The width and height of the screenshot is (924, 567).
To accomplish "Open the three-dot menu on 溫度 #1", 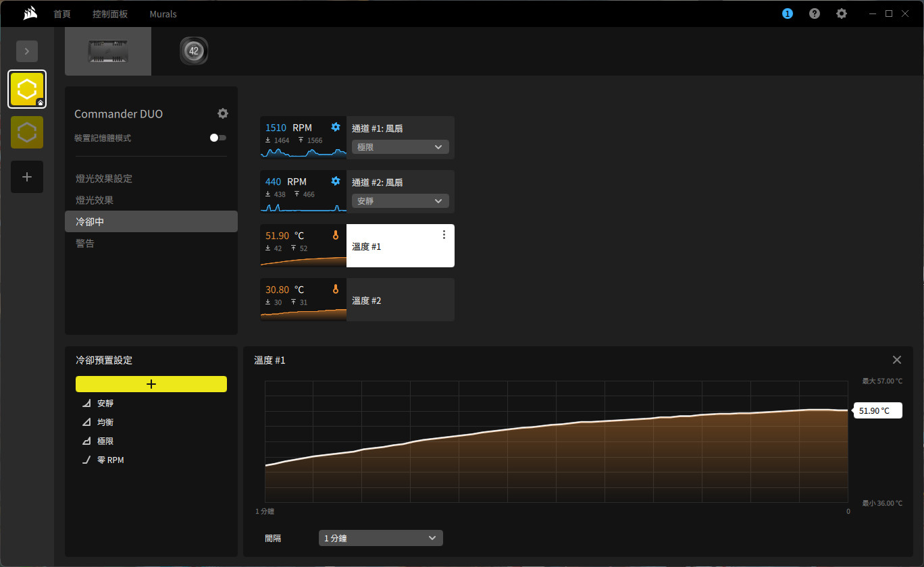I will 444,235.
